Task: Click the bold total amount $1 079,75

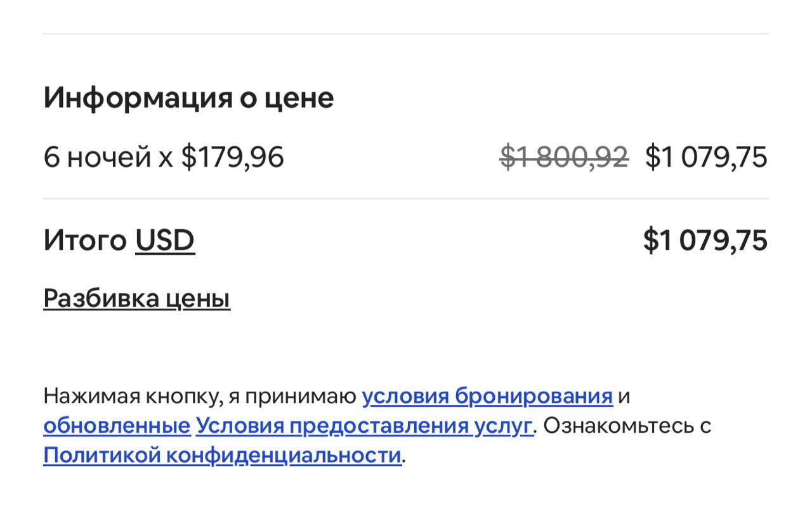Action: click(x=705, y=241)
